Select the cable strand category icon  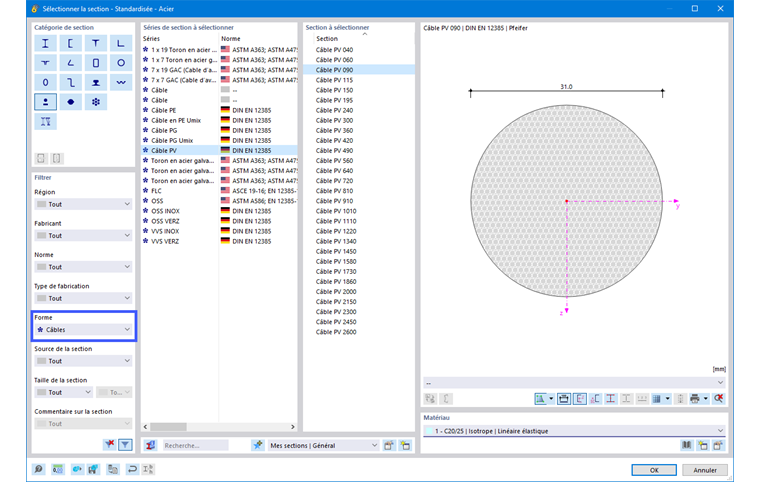point(96,102)
